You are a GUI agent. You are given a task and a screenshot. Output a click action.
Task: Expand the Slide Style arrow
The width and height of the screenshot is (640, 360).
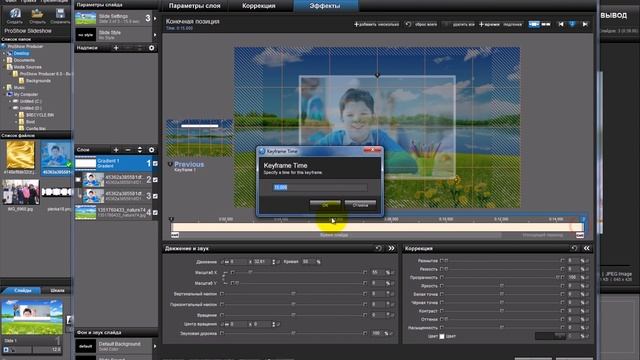155,35
